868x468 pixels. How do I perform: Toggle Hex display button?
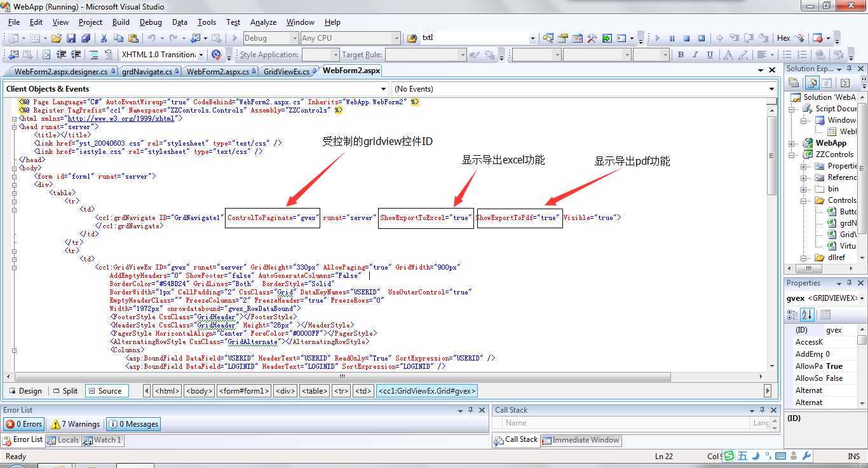click(x=783, y=38)
